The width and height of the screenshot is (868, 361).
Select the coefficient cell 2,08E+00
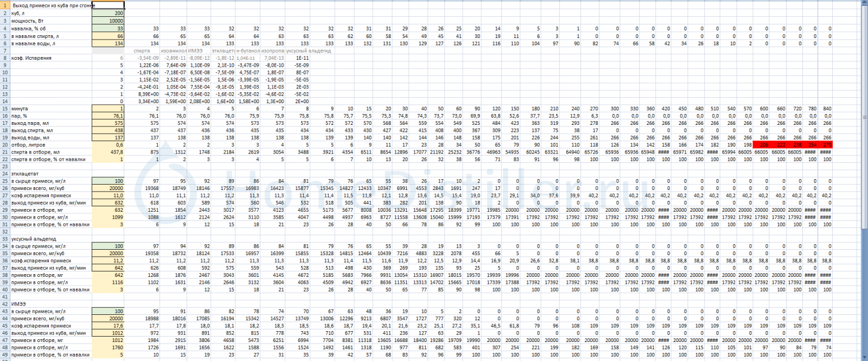click(199, 101)
